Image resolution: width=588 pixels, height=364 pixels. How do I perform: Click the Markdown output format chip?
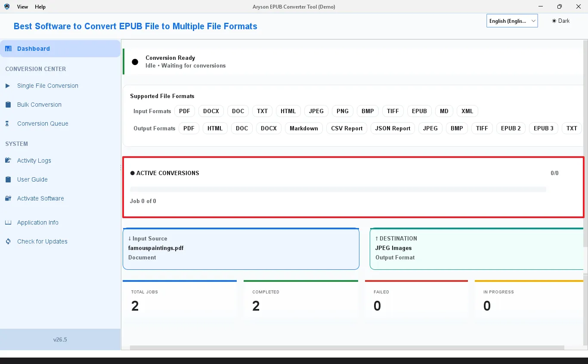304,128
